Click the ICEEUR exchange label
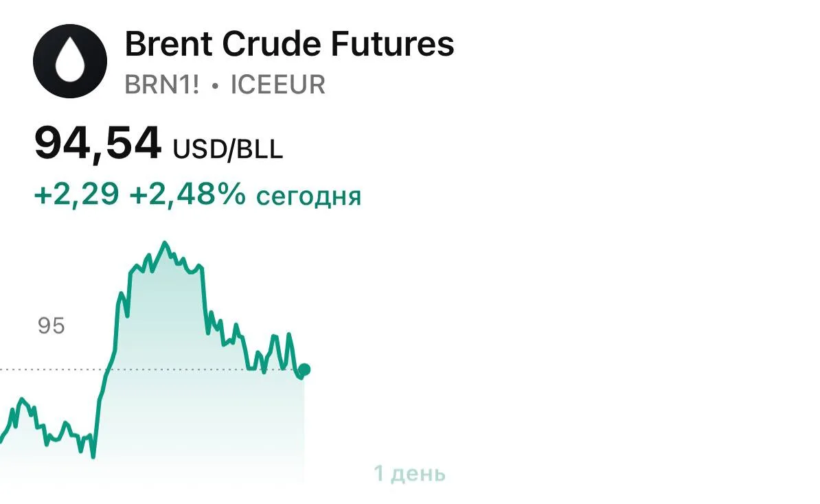The image size is (820, 504). pos(277,84)
